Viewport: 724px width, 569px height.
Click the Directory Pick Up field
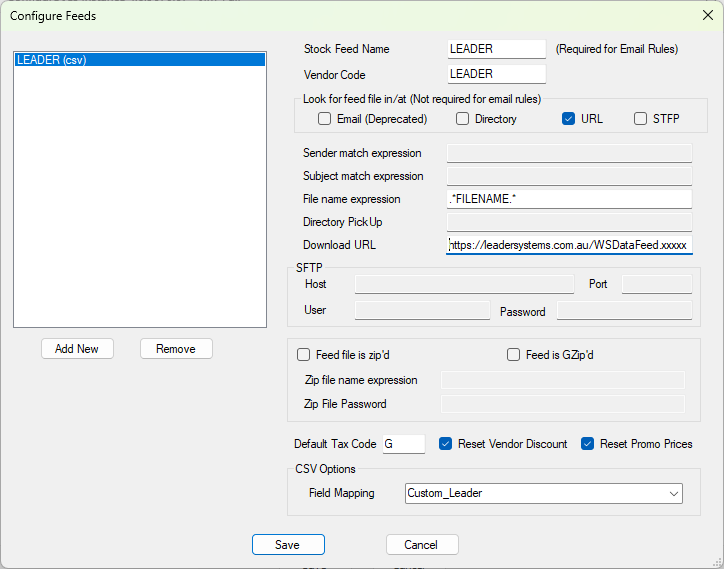point(569,222)
